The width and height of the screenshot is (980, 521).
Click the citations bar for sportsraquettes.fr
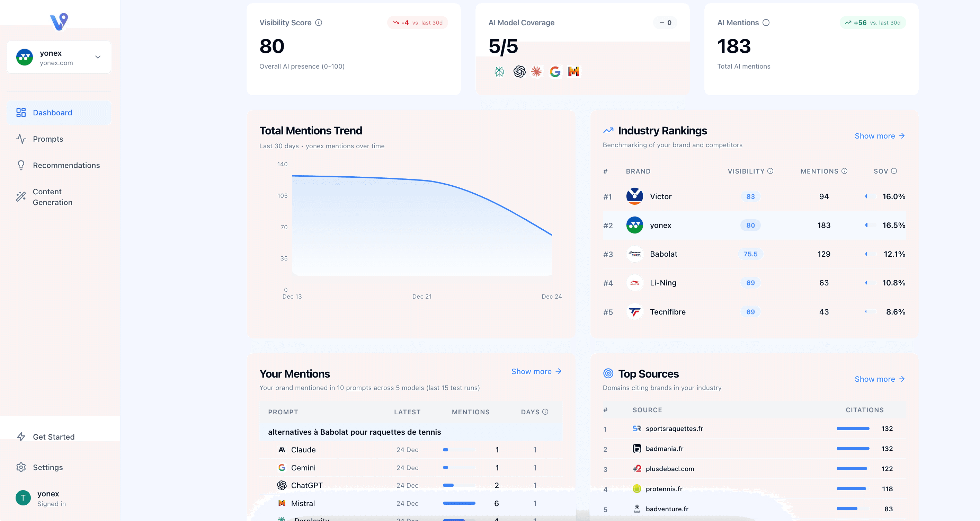[x=853, y=429]
